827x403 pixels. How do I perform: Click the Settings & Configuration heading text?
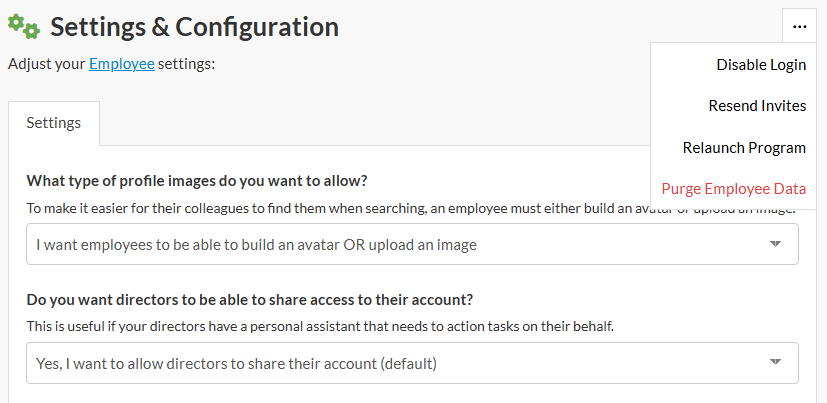point(194,27)
